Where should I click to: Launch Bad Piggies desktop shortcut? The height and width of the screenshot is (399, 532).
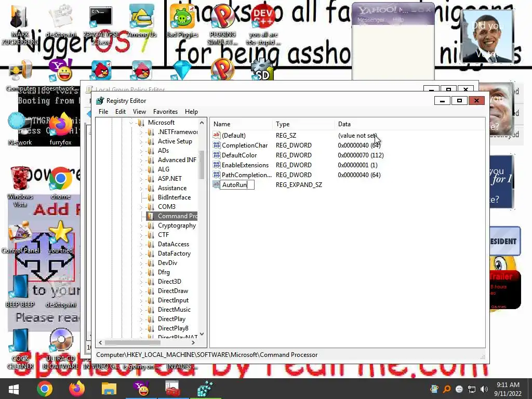pyautogui.click(x=182, y=21)
